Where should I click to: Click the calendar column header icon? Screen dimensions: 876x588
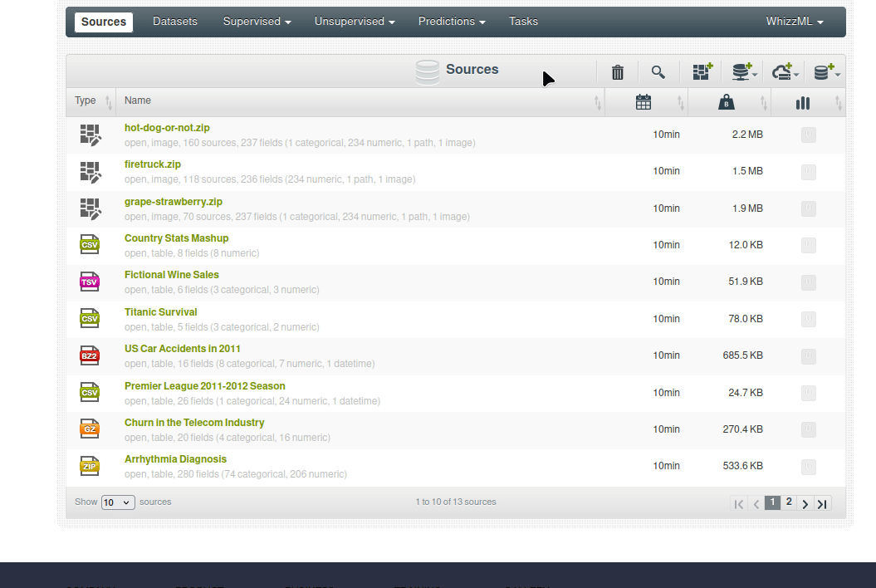click(643, 102)
